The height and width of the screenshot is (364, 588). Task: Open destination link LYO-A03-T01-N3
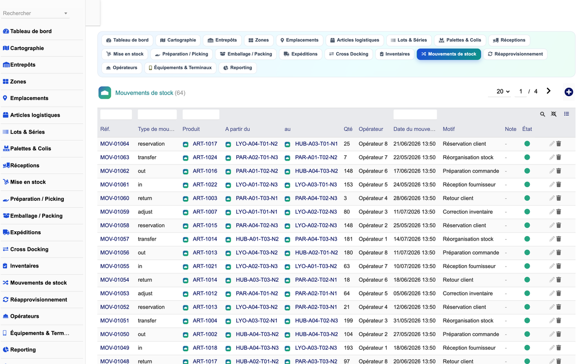pos(316,185)
